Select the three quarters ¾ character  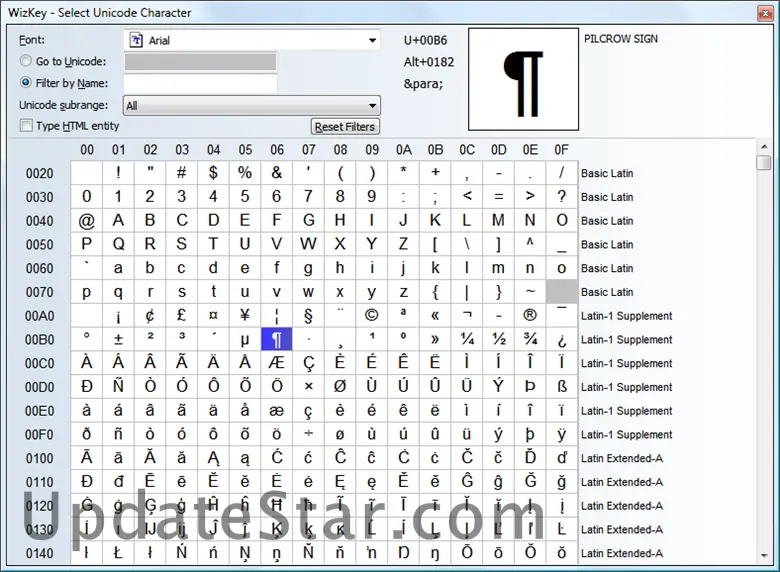[x=530, y=339]
